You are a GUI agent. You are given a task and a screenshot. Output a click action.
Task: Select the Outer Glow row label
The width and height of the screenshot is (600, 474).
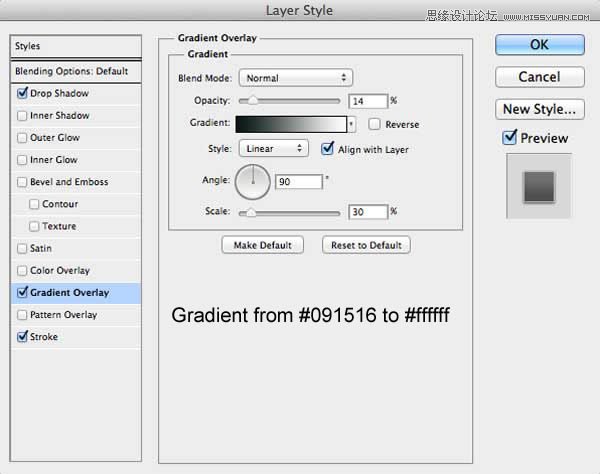tap(55, 138)
